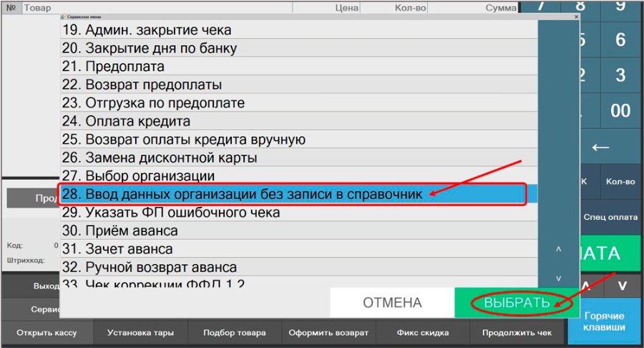Tap the keypad digit 3
644x348 pixels.
[620, 75]
